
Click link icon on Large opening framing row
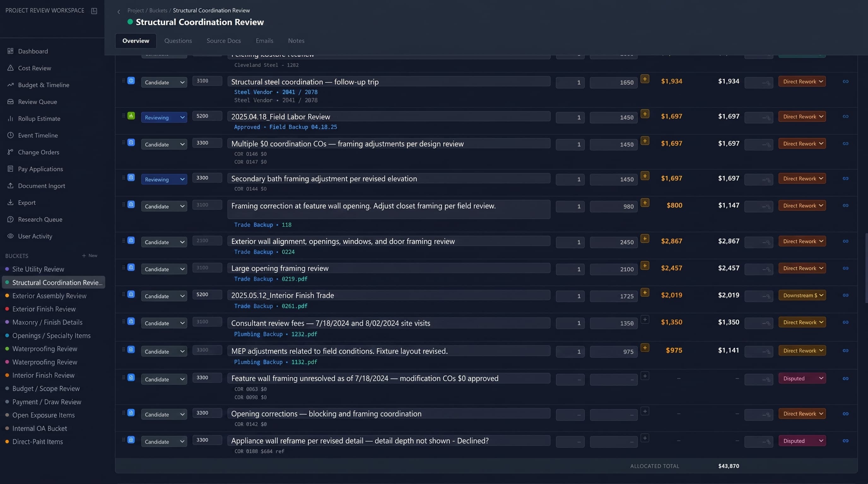tap(845, 268)
